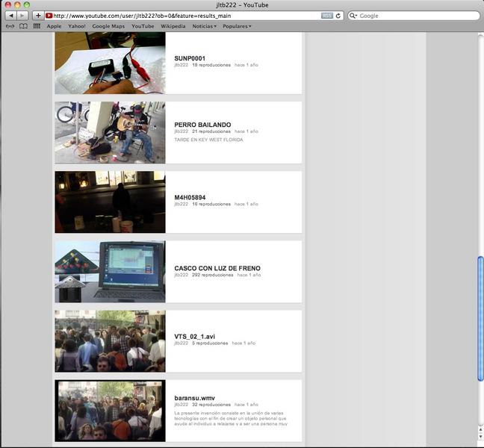This screenshot has height=448, width=484.
Task: Open the PERRO BAILANDO video title
Action: tap(202, 125)
